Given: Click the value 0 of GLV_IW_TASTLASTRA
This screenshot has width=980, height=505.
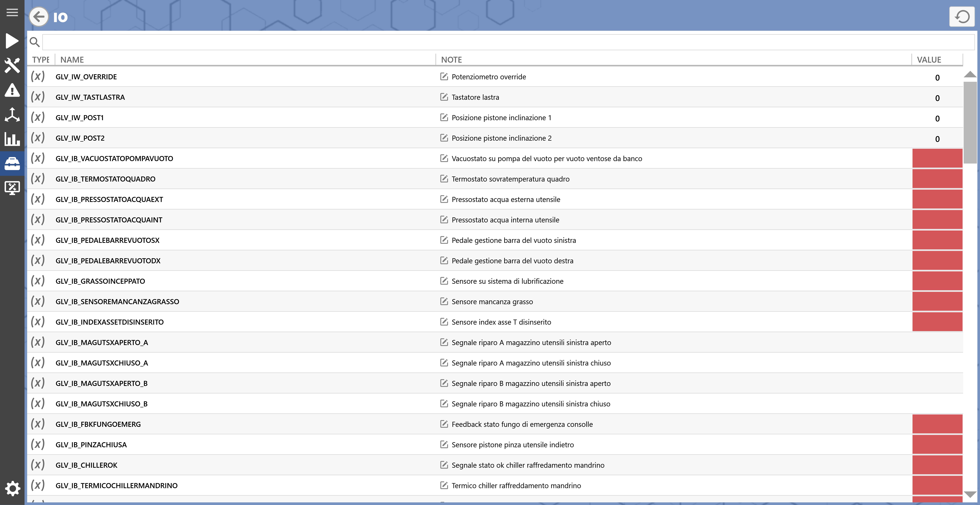Looking at the screenshot, I should [937, 98].
